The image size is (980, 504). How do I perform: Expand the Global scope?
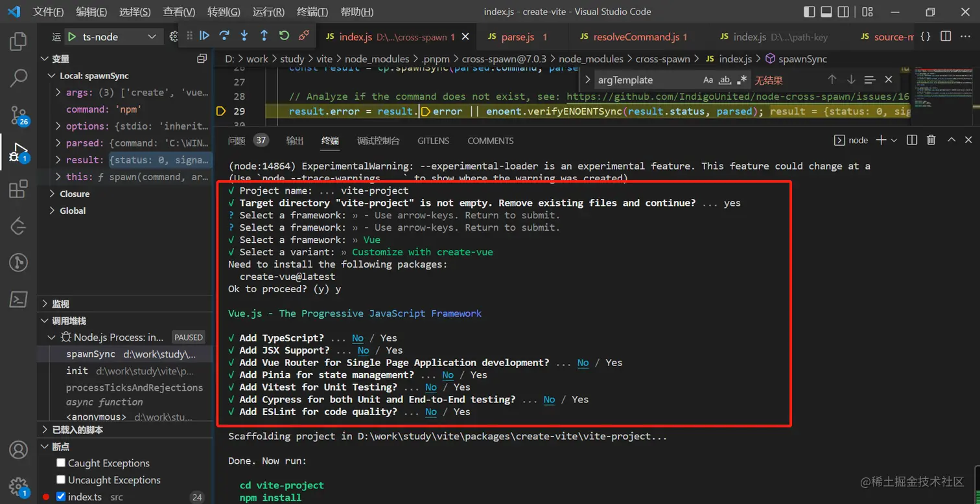(x=52, y=211)
